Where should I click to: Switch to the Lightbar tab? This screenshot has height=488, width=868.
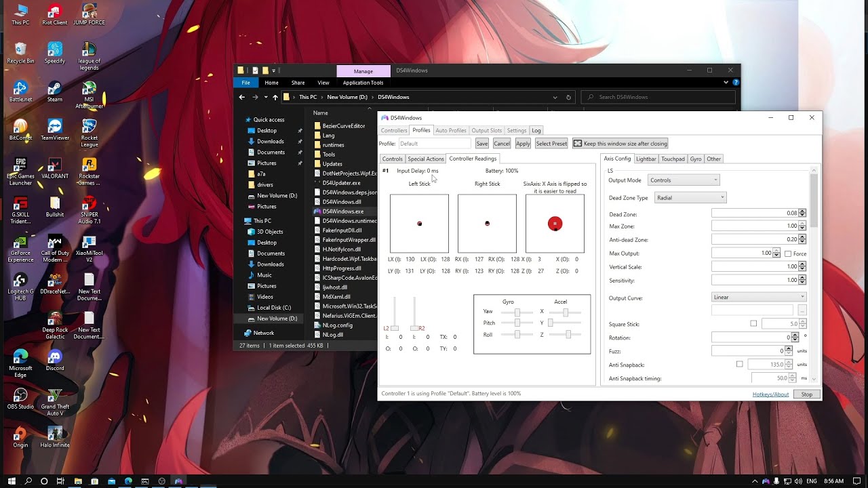point(646,159)
